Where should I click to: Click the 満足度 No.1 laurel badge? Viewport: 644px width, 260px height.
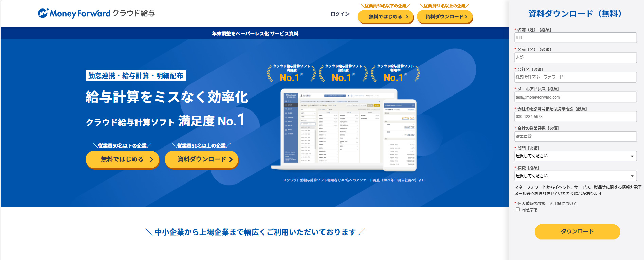(x=291, y=73)
